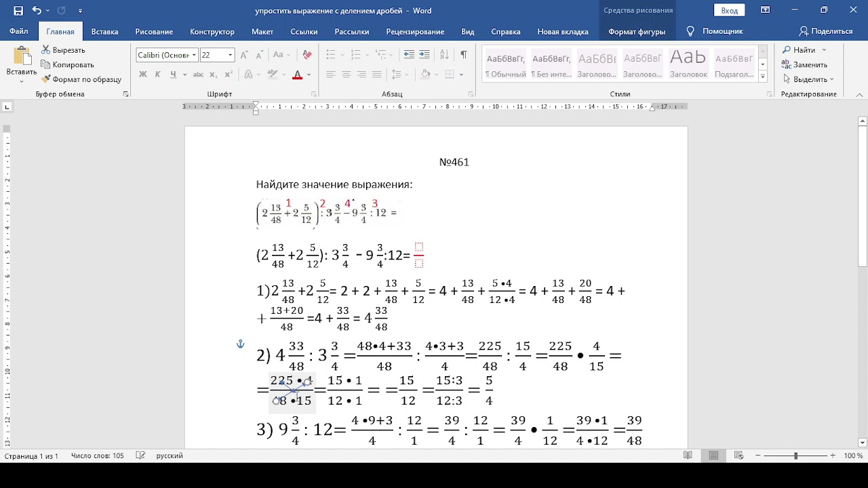
Task: Select the text highlight color button
Action: tap(273, 75)
